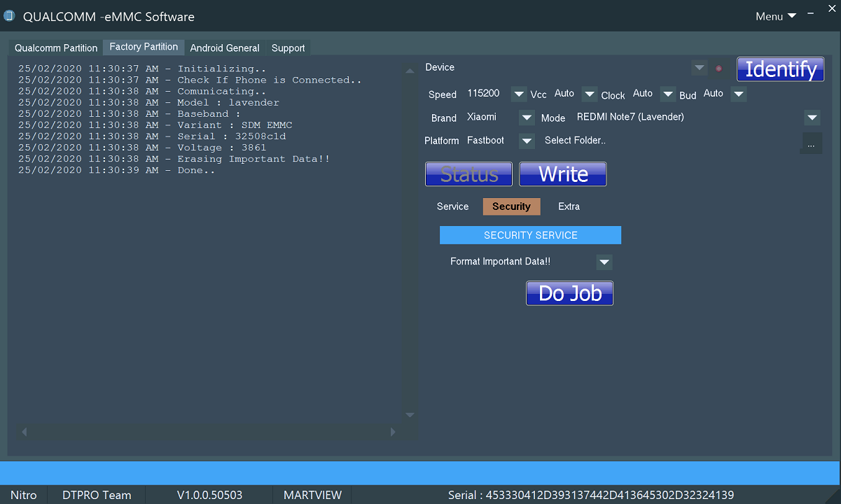Click the Status button
Viewport: 841px width, 504px height.
point(469,174)
